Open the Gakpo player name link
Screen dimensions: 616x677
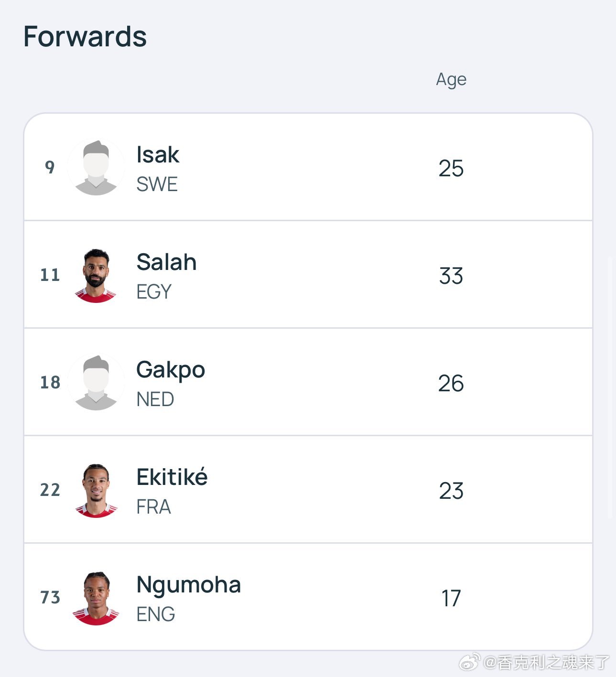[x=171, y=371]
